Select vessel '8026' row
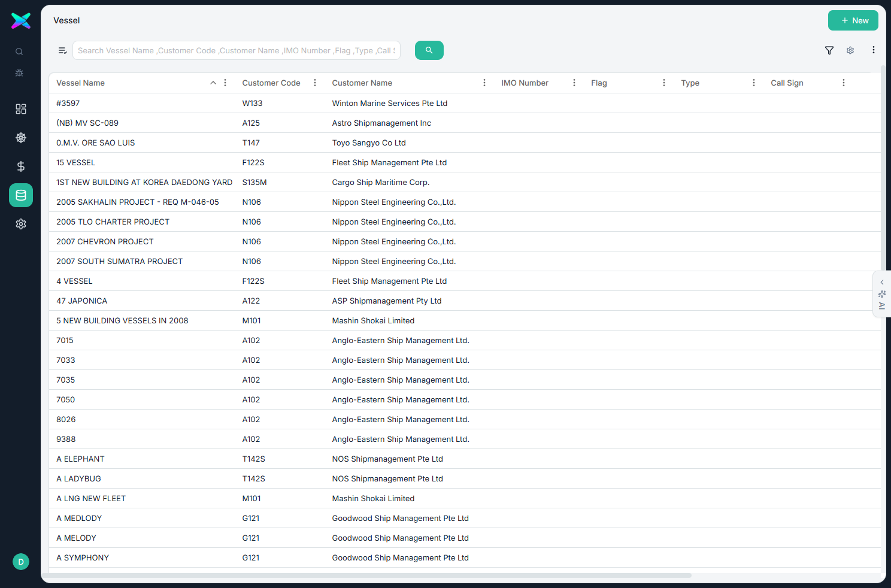 [x=465, y=419]
